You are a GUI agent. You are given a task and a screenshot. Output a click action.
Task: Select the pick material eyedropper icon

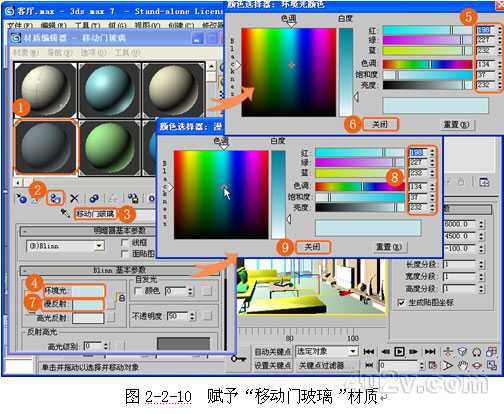pos(65,213)
